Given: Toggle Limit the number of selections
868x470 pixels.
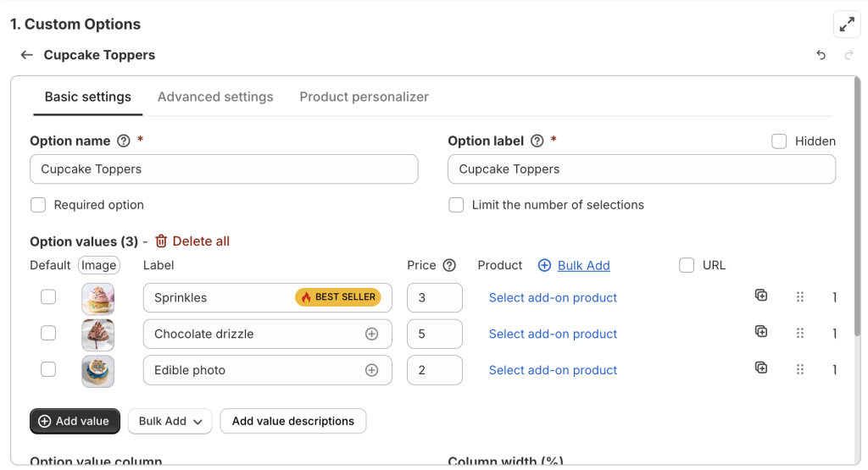Looking at the screenshot, I should pos(456,205).
